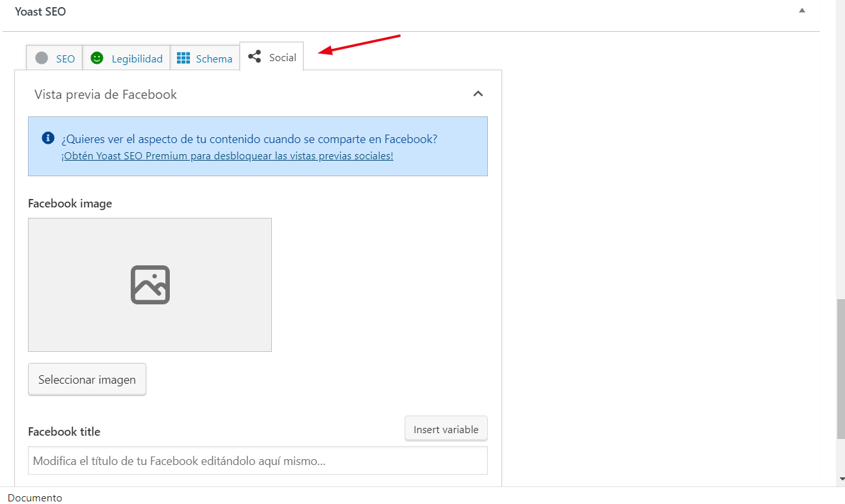Focus the Facebook title input field
The width and height of the screenshot is (845, 504).
pyautogui.click(x=258, y=460)
